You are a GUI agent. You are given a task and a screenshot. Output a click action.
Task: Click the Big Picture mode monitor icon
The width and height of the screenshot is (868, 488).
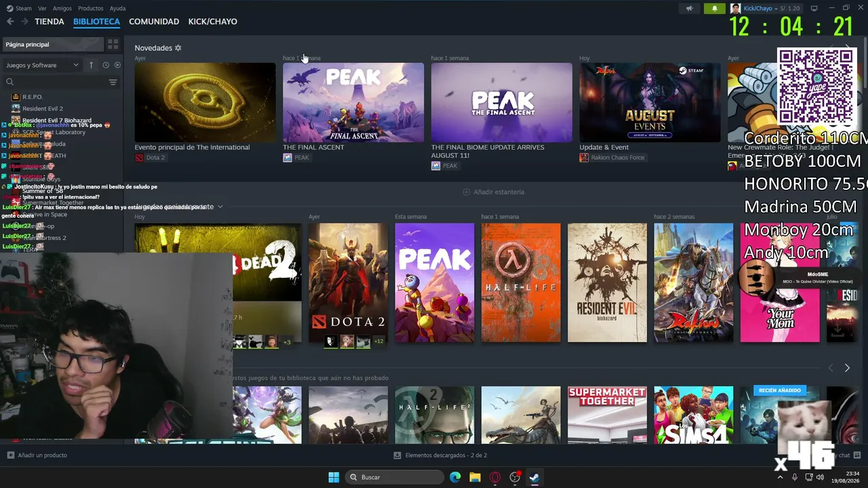(x=814, y=8)
